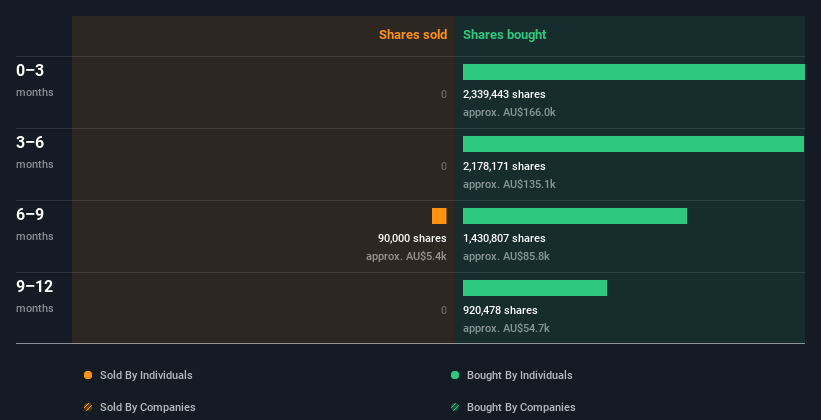Click the 920,478 shares value
Viewport: 821px width, 420px height.
(500, 310)
